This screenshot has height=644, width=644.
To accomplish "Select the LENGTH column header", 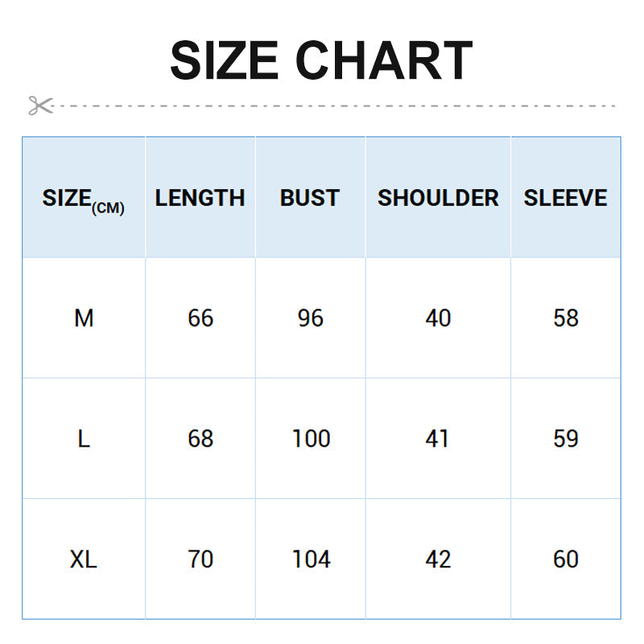I will [x=200, y=198].
